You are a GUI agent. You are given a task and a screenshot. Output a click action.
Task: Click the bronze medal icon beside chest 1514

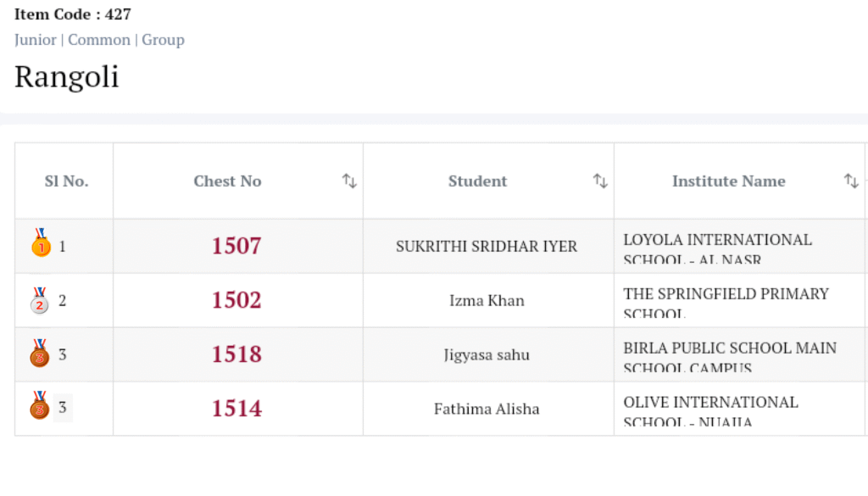(x=40, y=406)
